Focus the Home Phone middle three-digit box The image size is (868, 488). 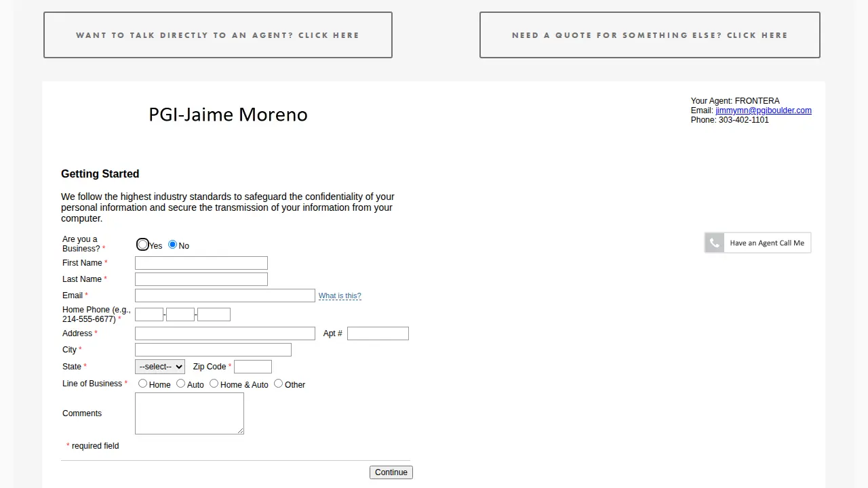(x=180, y=314)
